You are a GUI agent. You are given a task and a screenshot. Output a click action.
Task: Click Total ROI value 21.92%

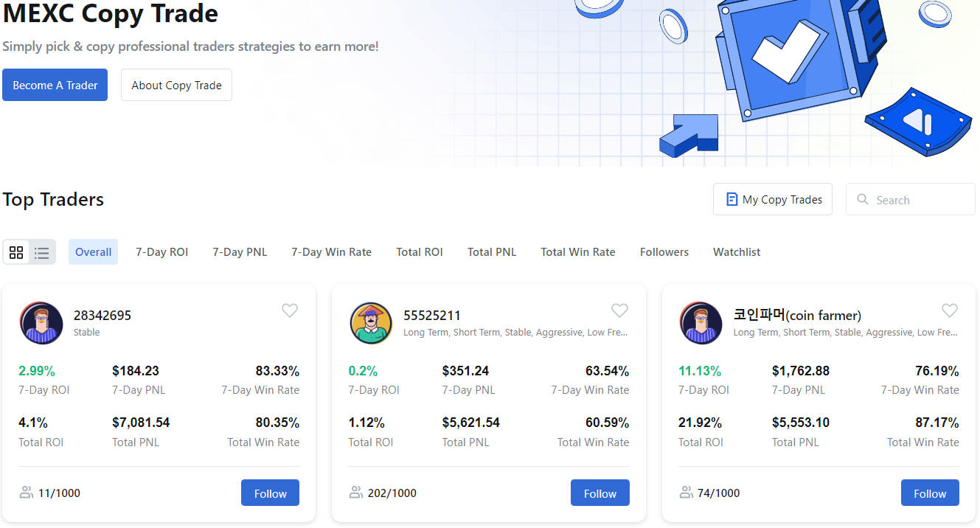click(x=700, y=423)
